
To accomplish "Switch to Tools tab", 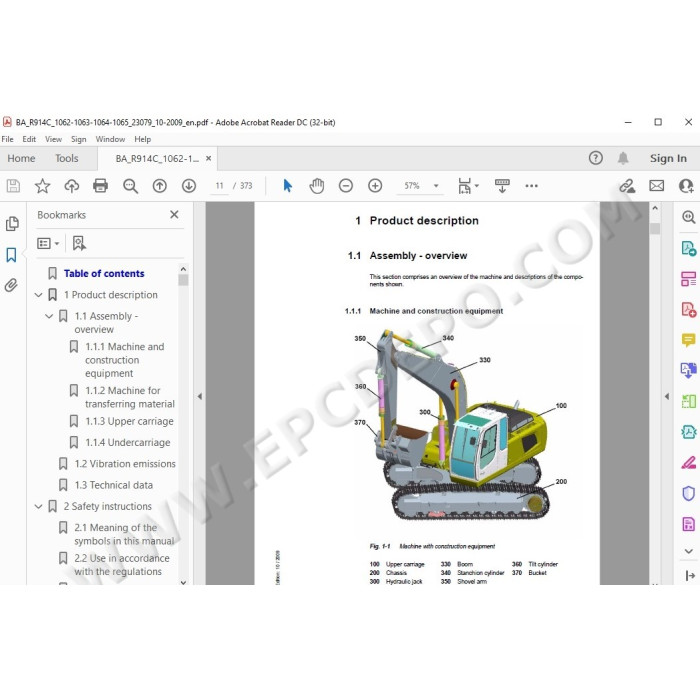I will (x=67, y=158).
